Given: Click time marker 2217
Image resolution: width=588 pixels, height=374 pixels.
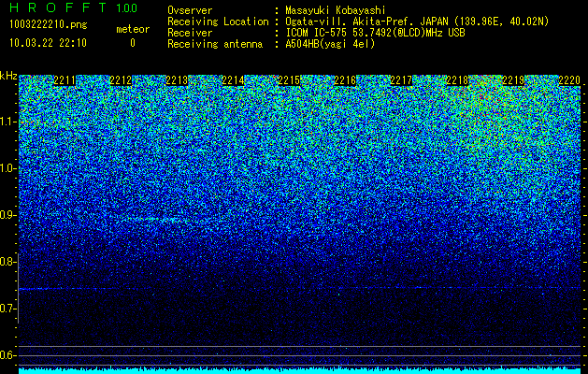Looking at the screenshot, I should click(401, 80).
